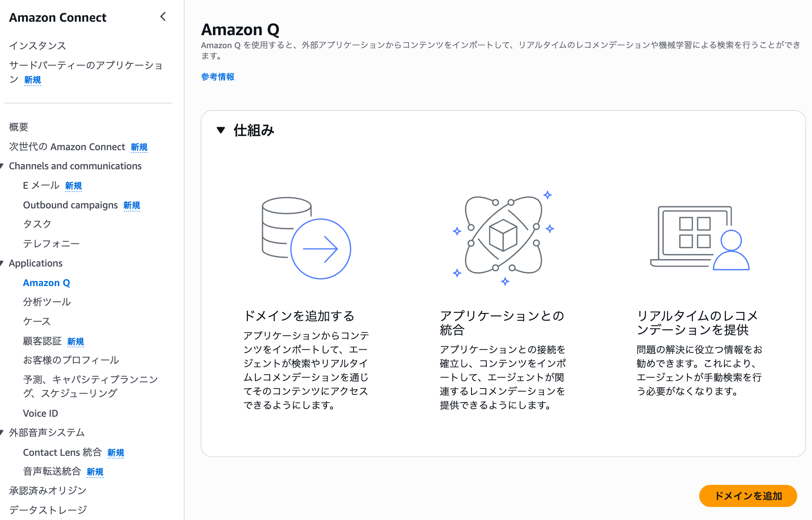
Task: Click 新規 badge next to 顧客認証
Action: coord(75,342)
